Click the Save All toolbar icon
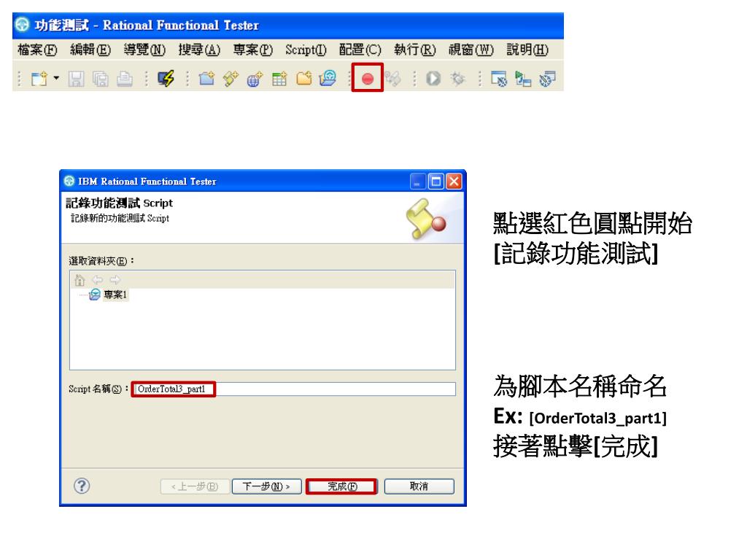This screenshot has width=747, height=560. (x=100, y=79)
